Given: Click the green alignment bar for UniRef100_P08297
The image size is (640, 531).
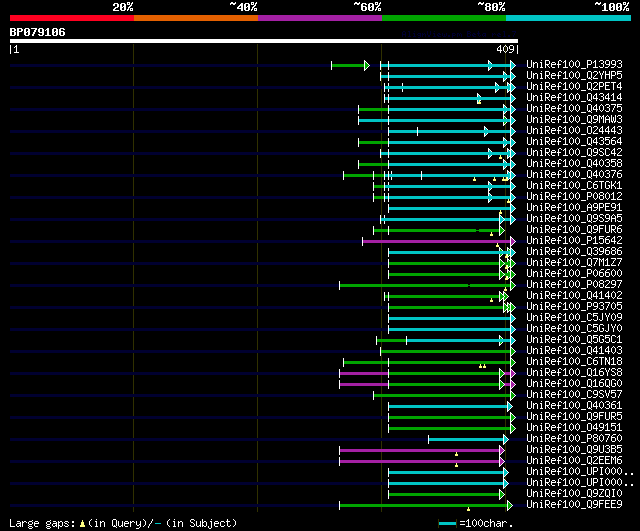Looking at the screenshot, I should (x=425, y=286).
